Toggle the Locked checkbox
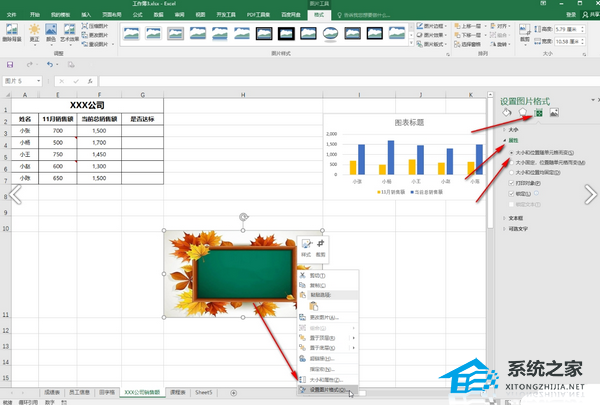Image resolution: width=600 pixels, height=405 pixels. (512, 193)
